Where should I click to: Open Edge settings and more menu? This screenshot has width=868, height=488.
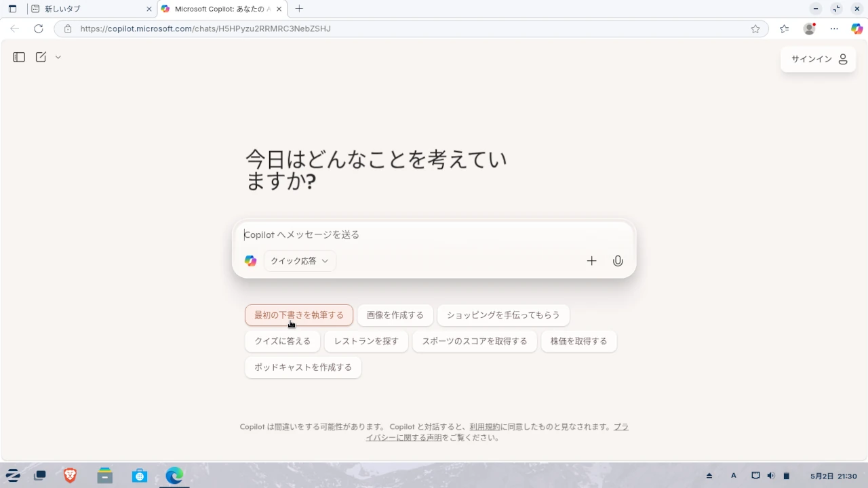tap(834, 28)
